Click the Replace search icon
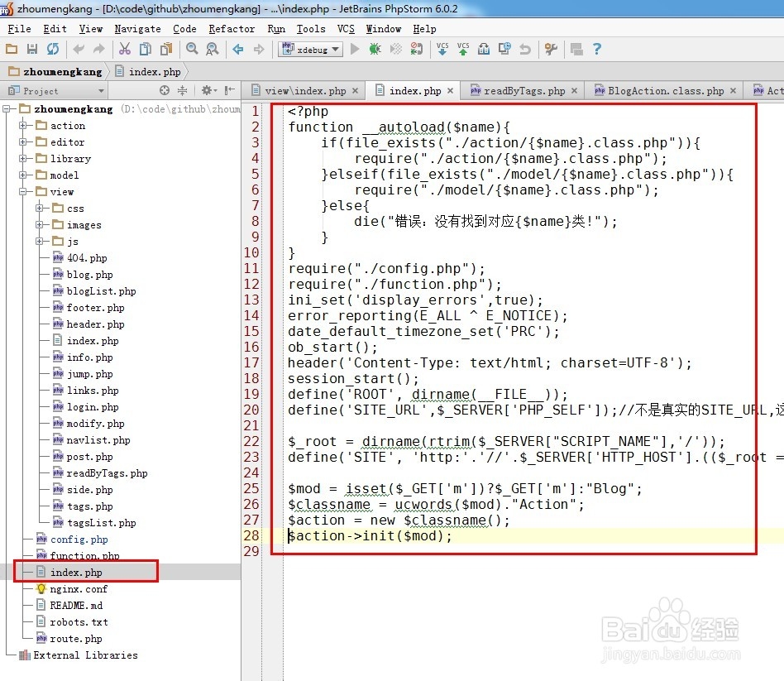Image resolution: width=784 pixels, height=681 pixels. pyautogui.click(x=212, y=49)
